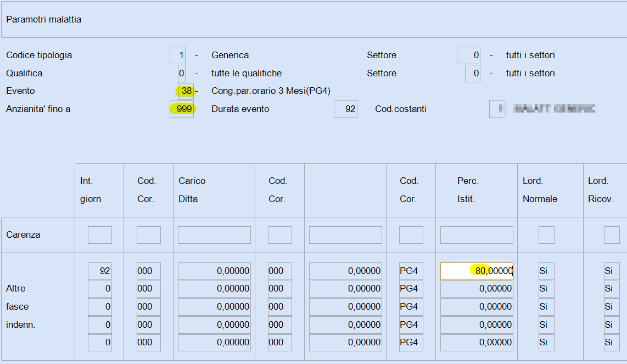Click Carico Ditta value in the Int. giorn 92 row

pos(214,271)
